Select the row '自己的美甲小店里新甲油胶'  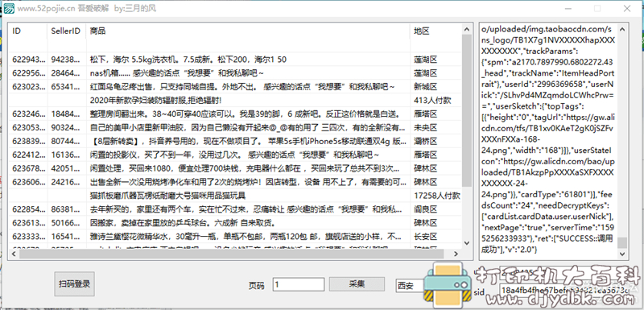pos(235,127)
